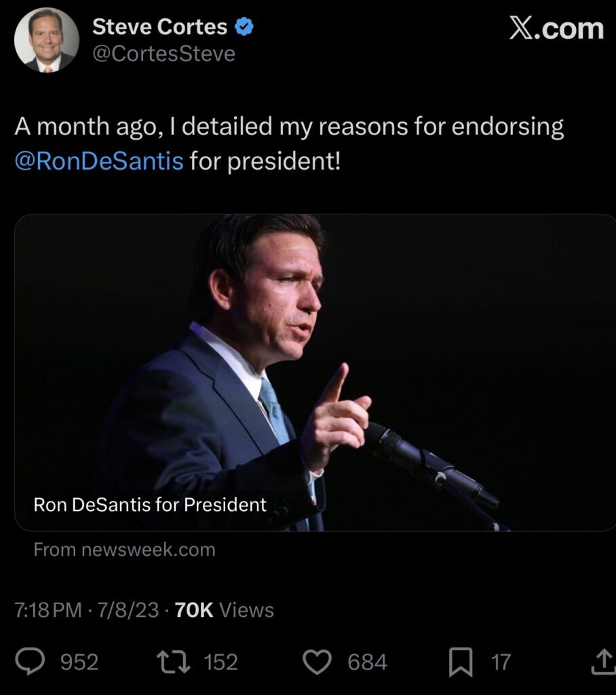Like the tweet with the heart icon
Image resolution: width=616 pixels, height=695 pixels.
[x=316, y=662]
